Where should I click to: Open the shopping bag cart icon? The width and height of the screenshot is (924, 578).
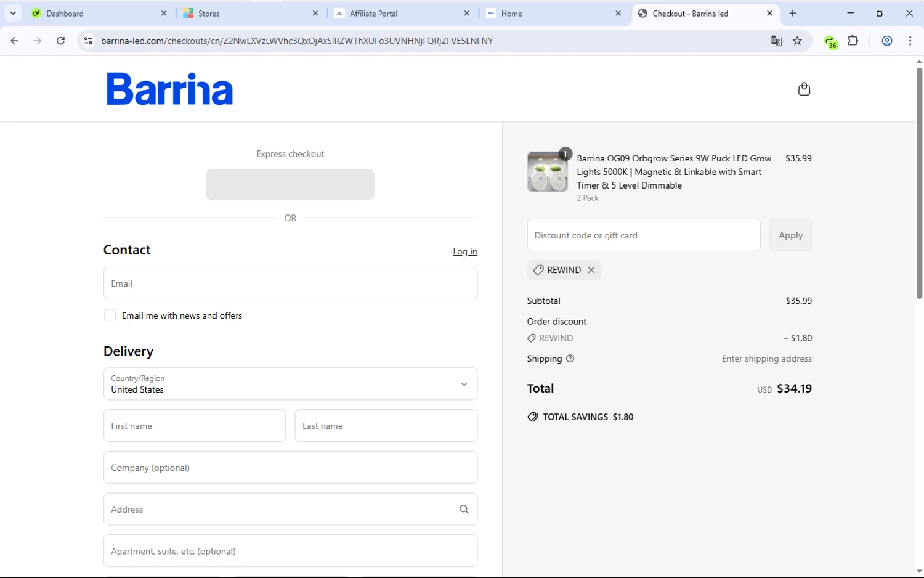(804, 89)
